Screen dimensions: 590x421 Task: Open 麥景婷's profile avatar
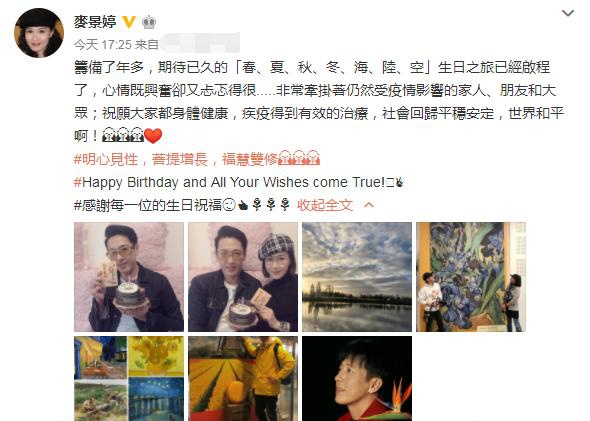[39, 33]
